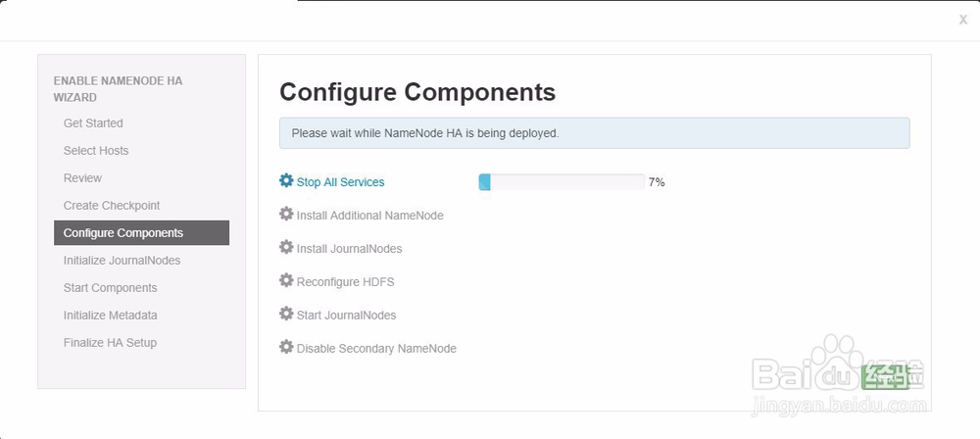Open the Stop All Services task link

(x=340, y=182)
